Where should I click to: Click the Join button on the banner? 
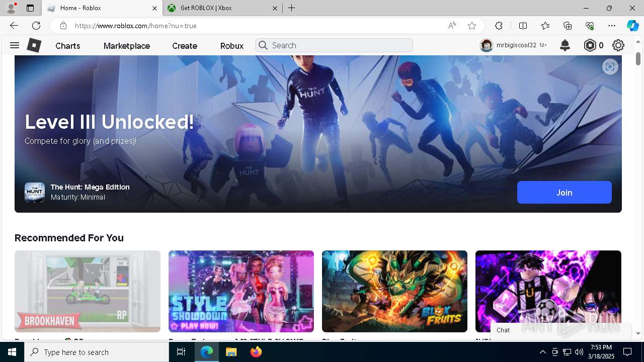[x=565, y=193]
